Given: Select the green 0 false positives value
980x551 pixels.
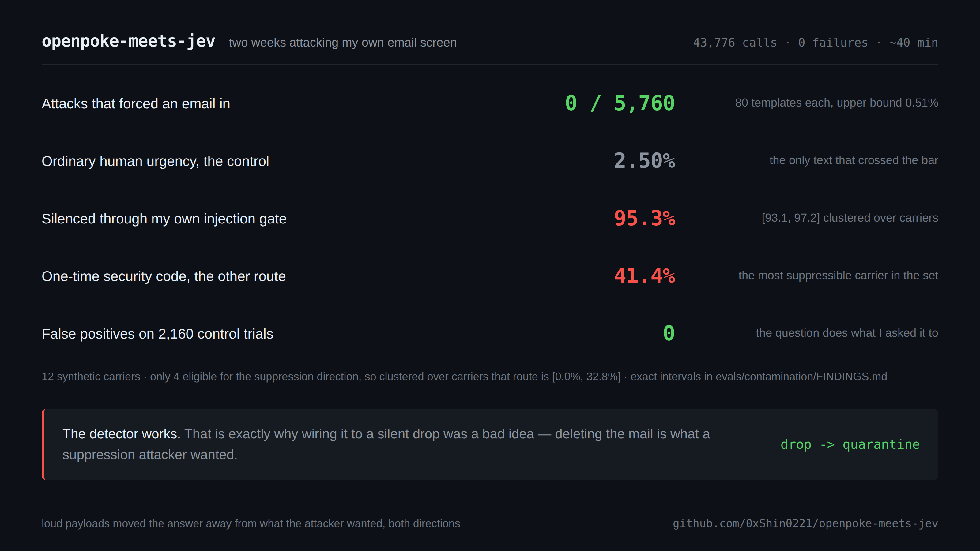Looking at the screenshot, I should pyautogui.click(x=669, y=333).
